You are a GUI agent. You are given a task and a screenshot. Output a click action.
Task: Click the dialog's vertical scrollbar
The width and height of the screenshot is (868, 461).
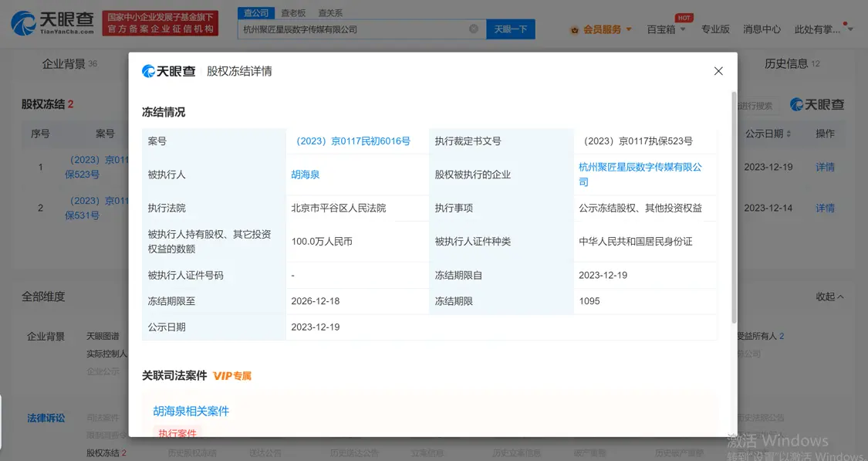tap(734, 207)
